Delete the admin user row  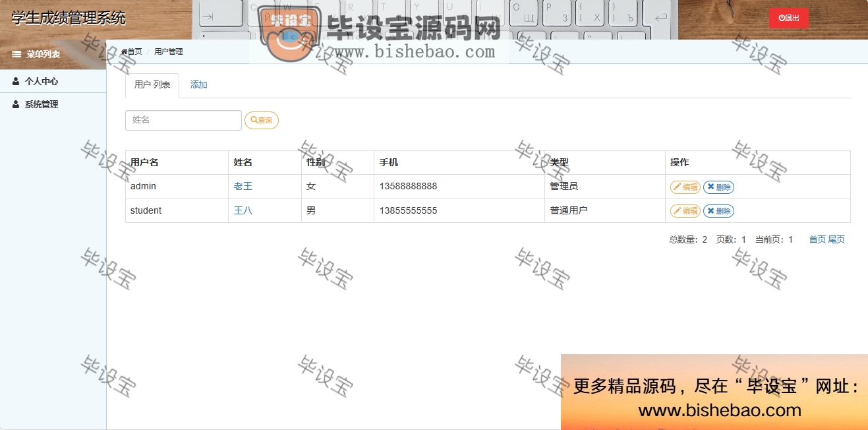(x=718, y=187)
